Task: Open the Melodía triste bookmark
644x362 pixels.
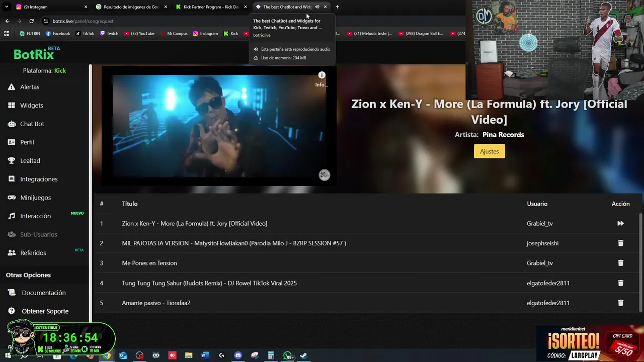Action: click(x=369, y=34)
